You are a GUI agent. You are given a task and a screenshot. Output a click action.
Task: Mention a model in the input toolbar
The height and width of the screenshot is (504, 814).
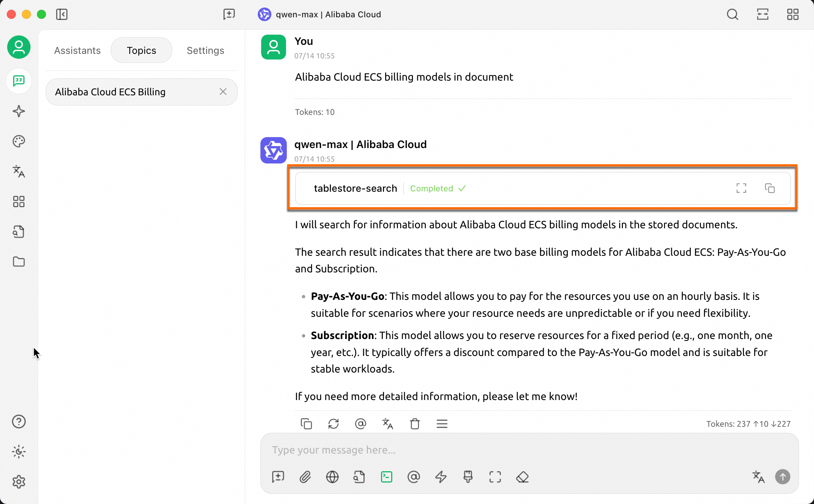414,477
